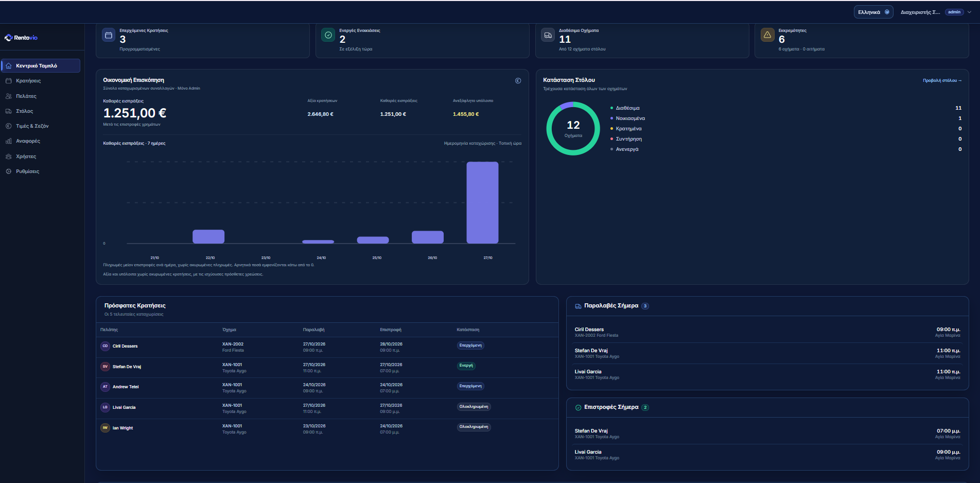Image resolution: width=980 pixels, height=483 pixels.
Task: Click the Τιμές & Σεζόν euro icon
Action: pos(8,126)
